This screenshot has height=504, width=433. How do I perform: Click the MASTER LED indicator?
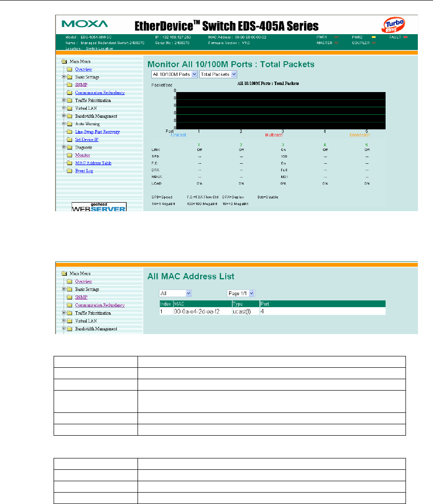point(336,43)
